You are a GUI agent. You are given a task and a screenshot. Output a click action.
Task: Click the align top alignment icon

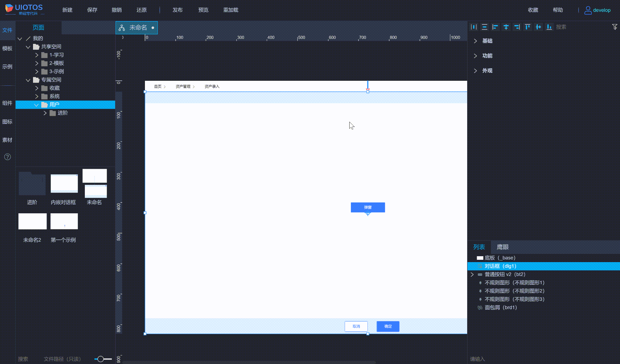[x=528, y=27]
